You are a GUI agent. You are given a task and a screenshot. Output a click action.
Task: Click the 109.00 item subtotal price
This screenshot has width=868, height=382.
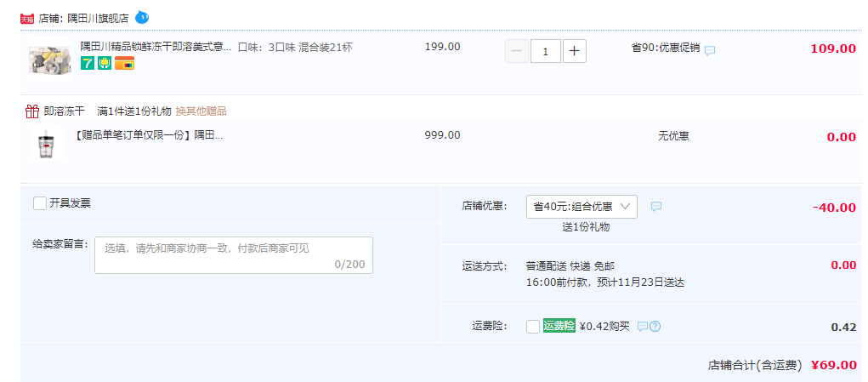833,48
